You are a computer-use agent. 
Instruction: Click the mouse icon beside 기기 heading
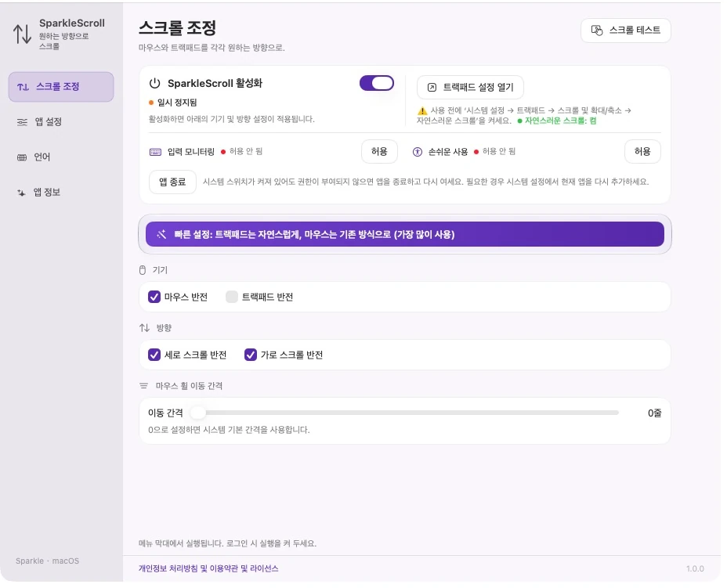click(143, 270)
